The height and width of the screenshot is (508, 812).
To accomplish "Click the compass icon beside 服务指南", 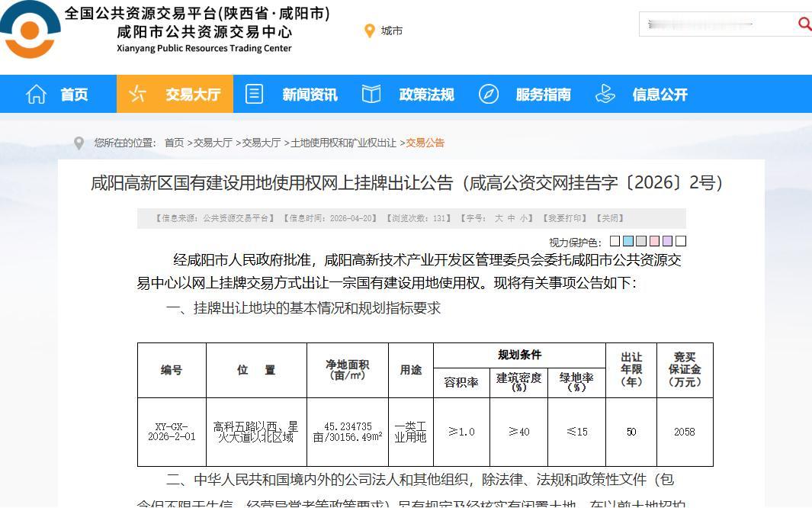I will pyautogui.click(x=487, y=93).
